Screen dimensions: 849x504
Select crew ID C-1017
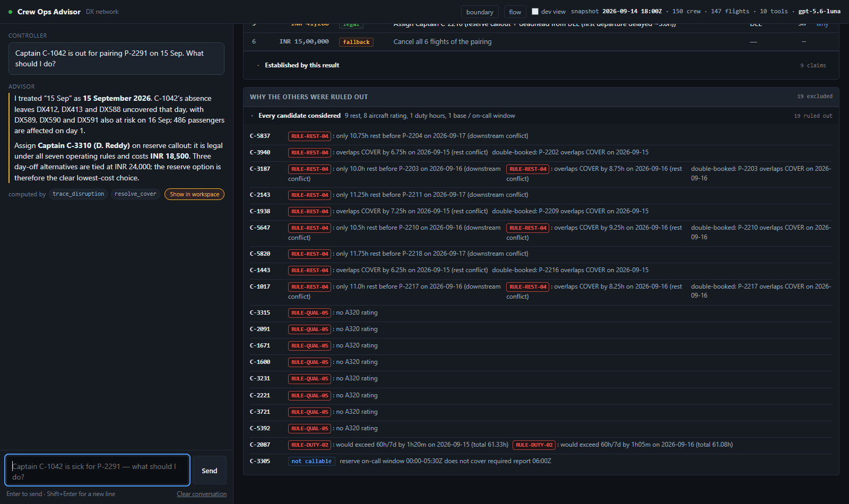(x=260, y=286)
